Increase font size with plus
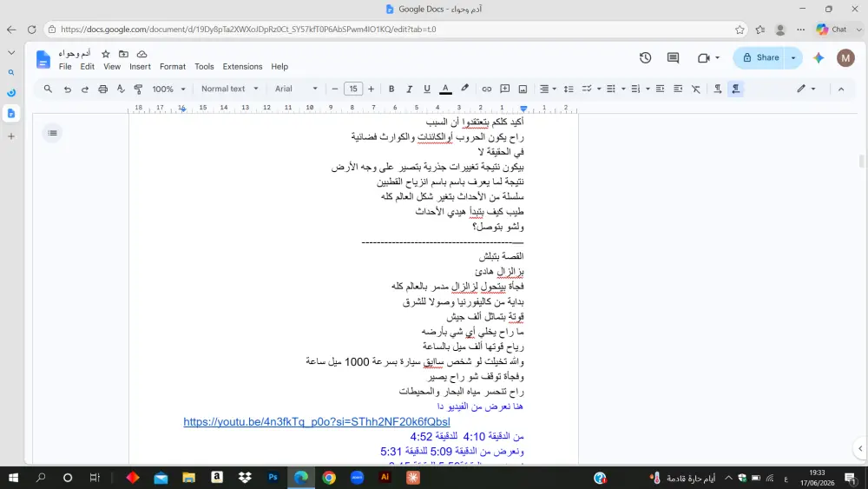 [x=371, y=89]
